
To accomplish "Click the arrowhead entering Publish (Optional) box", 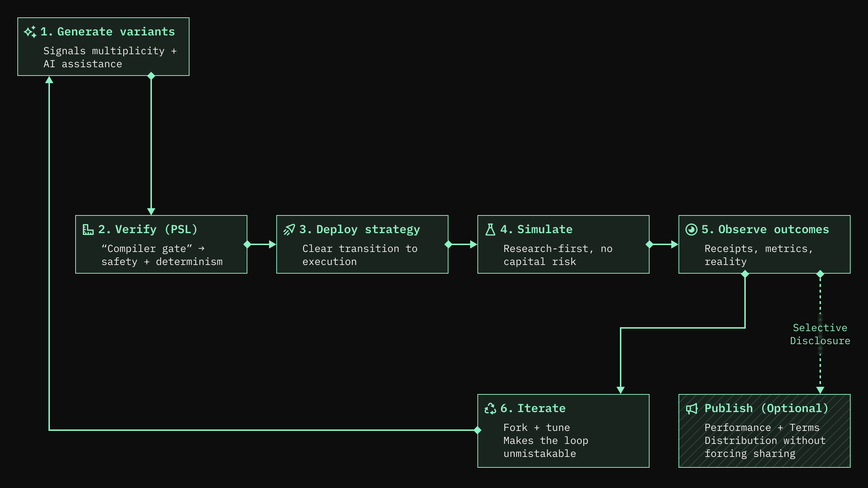I will [x=820, y=390].
